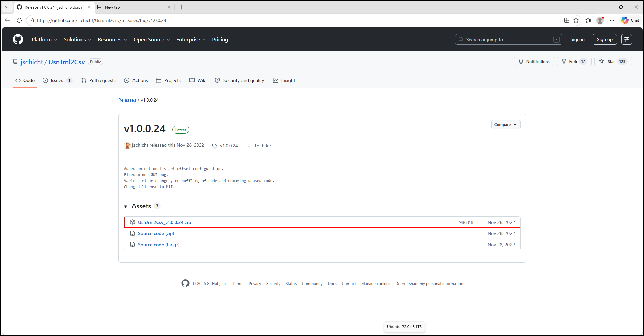Viewport: 644px width, 336px height.
Task: Click the browser address bar URL
Action: click(102, 20)
